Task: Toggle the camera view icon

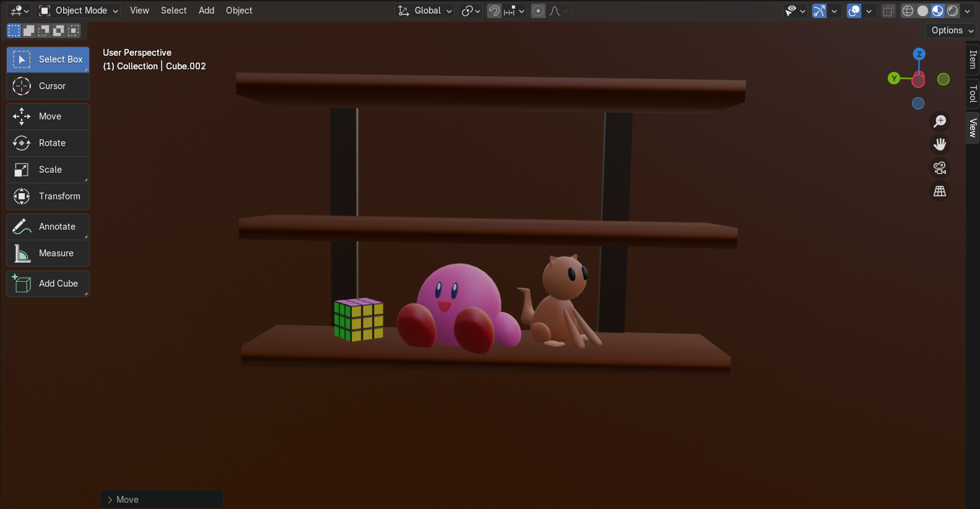Action: point(940,168)
